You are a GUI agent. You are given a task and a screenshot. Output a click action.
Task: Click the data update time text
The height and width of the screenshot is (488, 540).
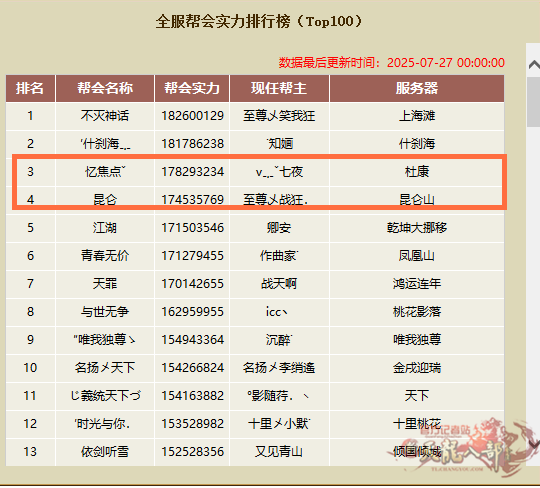coord(392,63)
